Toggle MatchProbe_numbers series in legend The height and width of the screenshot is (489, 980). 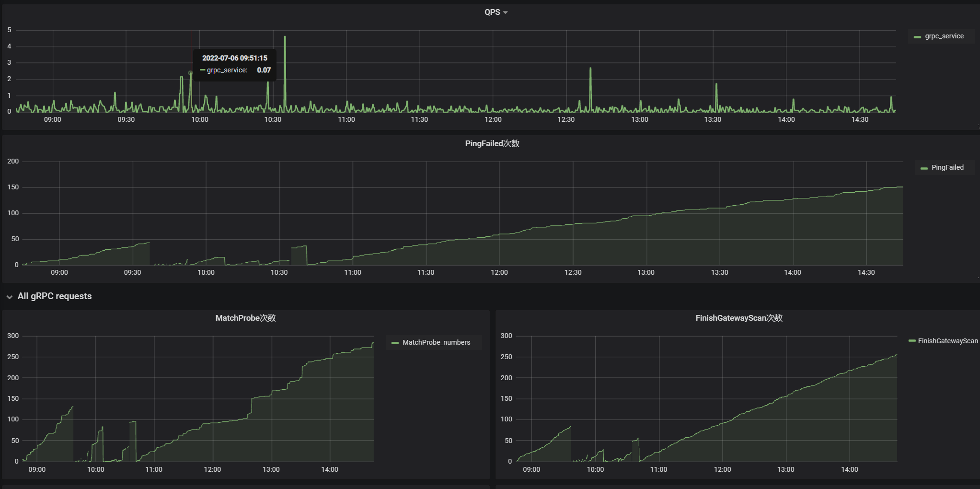pos(436,342)
